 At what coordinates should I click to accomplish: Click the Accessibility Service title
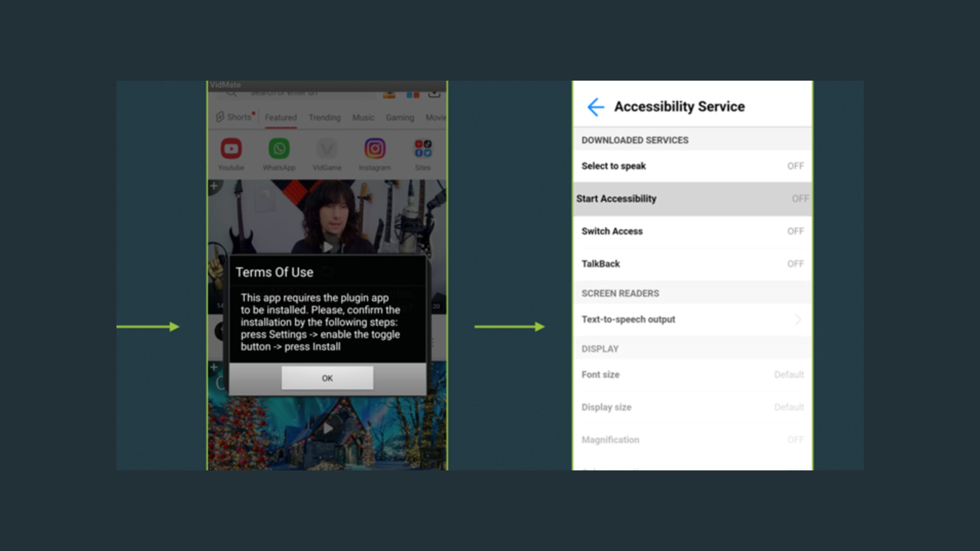point(679,107)
